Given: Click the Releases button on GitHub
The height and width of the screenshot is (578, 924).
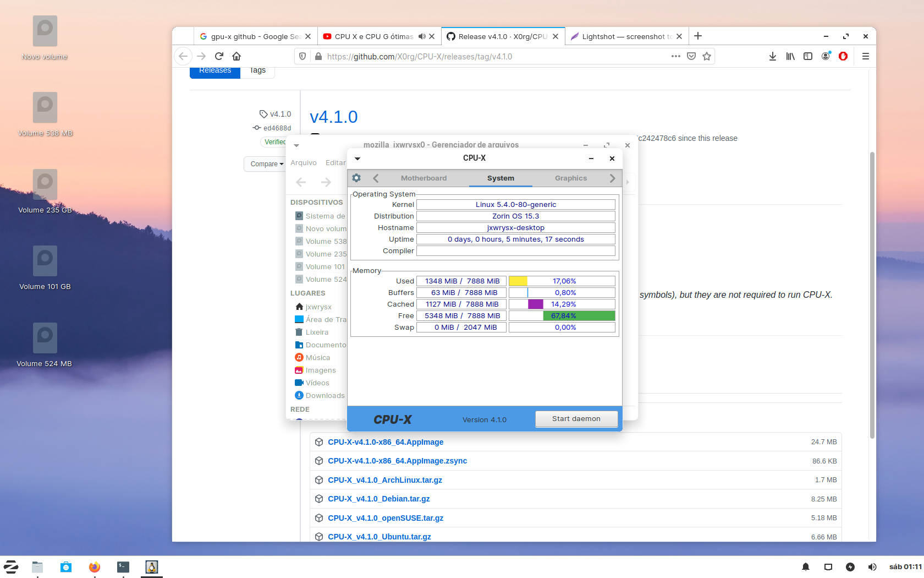Looking at the screenshot, I should (215, 72).
